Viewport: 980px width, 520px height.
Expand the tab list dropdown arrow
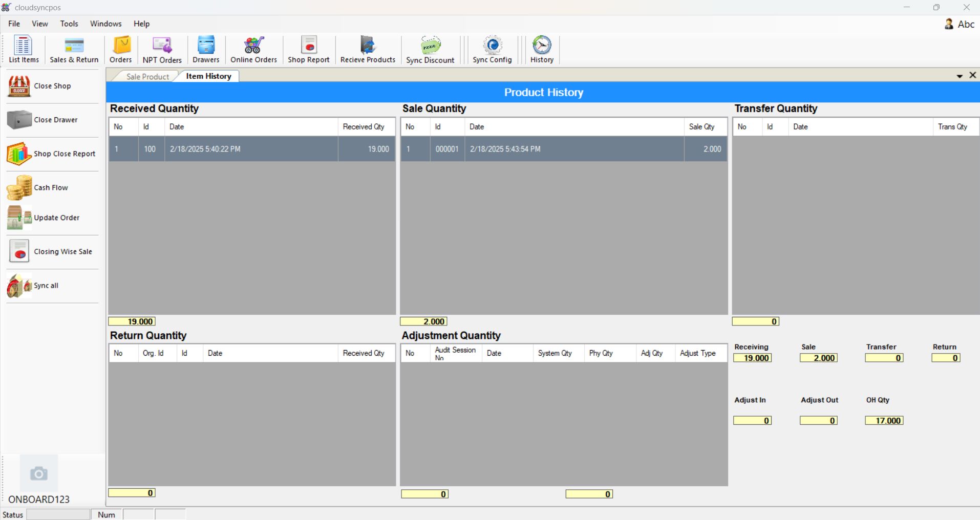[960, 76]
